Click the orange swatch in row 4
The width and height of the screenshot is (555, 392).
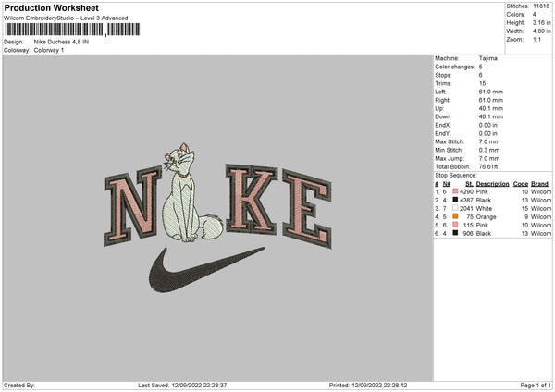coord(455,216)
